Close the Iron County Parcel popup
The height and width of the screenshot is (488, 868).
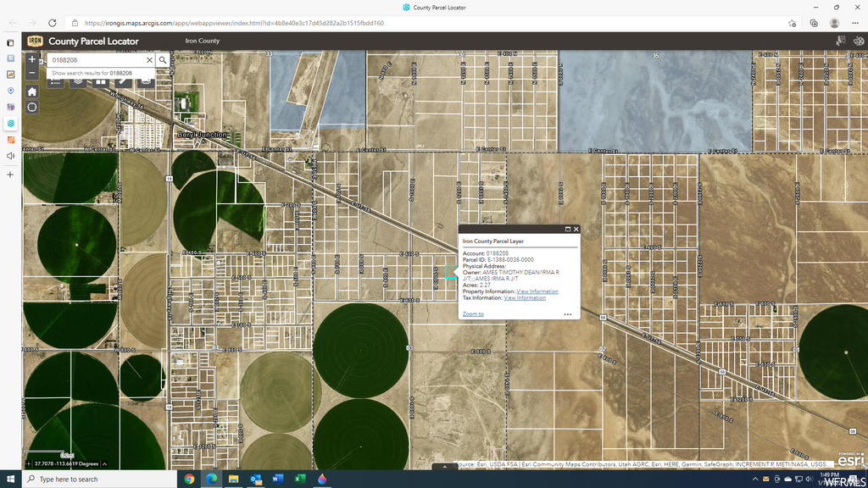(x=576, y=229)
